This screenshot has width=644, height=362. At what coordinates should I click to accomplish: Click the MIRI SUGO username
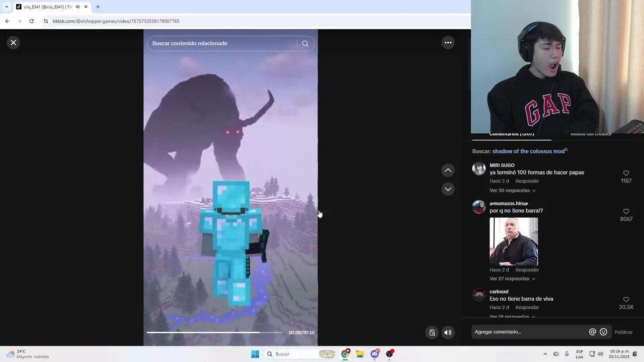502,165
